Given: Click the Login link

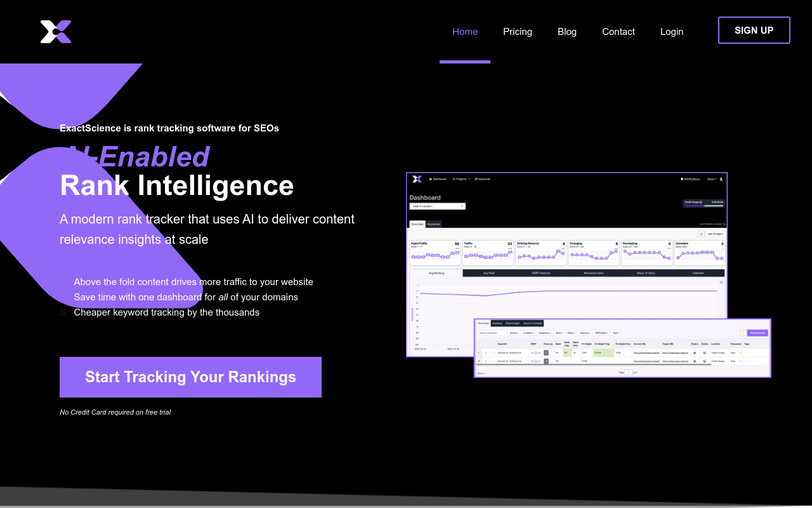Looking at the screenshot, I should (x=672, y=32).
